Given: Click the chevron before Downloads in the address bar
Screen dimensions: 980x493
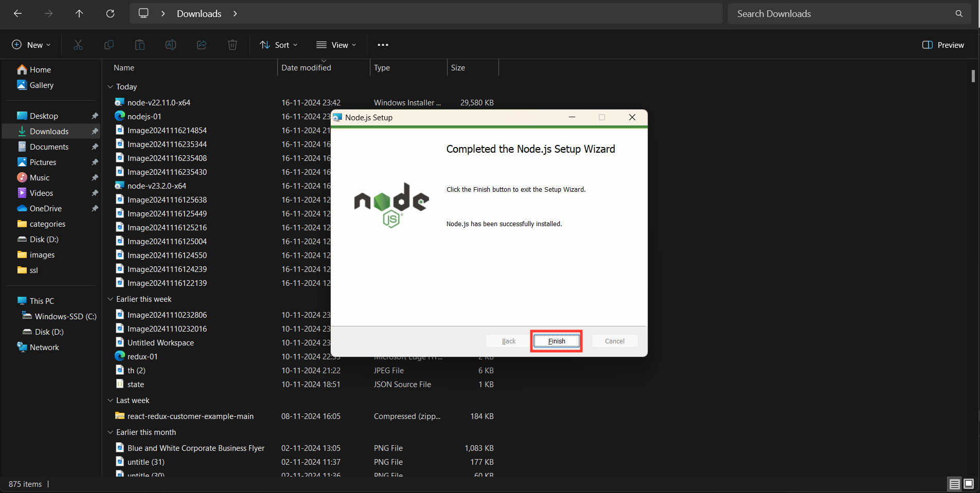Looking at the screenshot, I should 163,14.
